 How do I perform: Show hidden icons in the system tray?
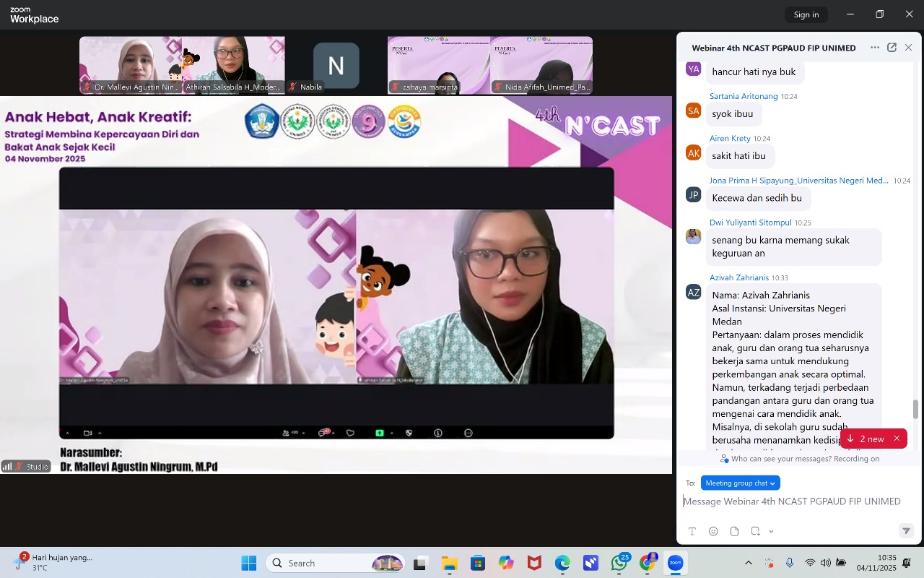point(749,563)
